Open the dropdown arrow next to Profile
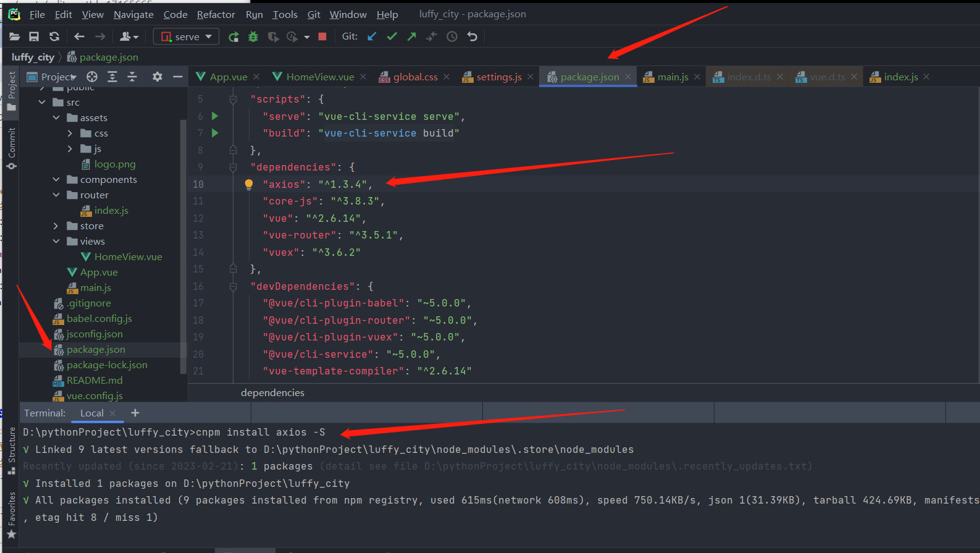 click(x=306, y=37)
